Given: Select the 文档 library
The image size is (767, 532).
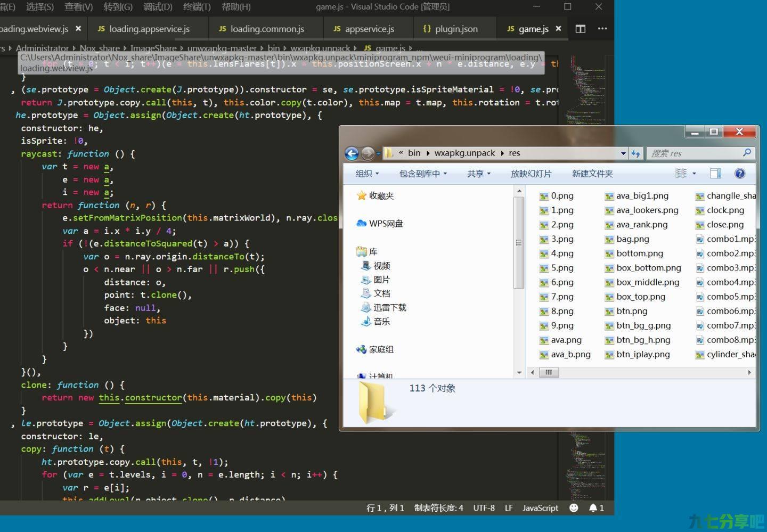Looking at the screenshot, I should pyautogui.click(x=376, y=293).
